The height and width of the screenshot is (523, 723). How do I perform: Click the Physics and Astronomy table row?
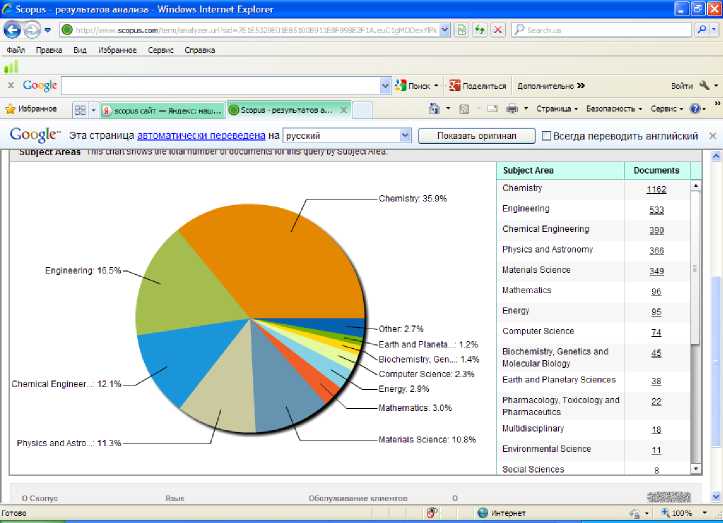[x=593, y=250]
